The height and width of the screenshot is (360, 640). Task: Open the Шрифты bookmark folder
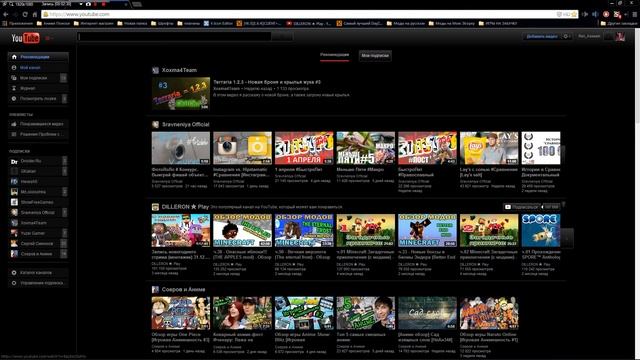[x=162, y=23]
